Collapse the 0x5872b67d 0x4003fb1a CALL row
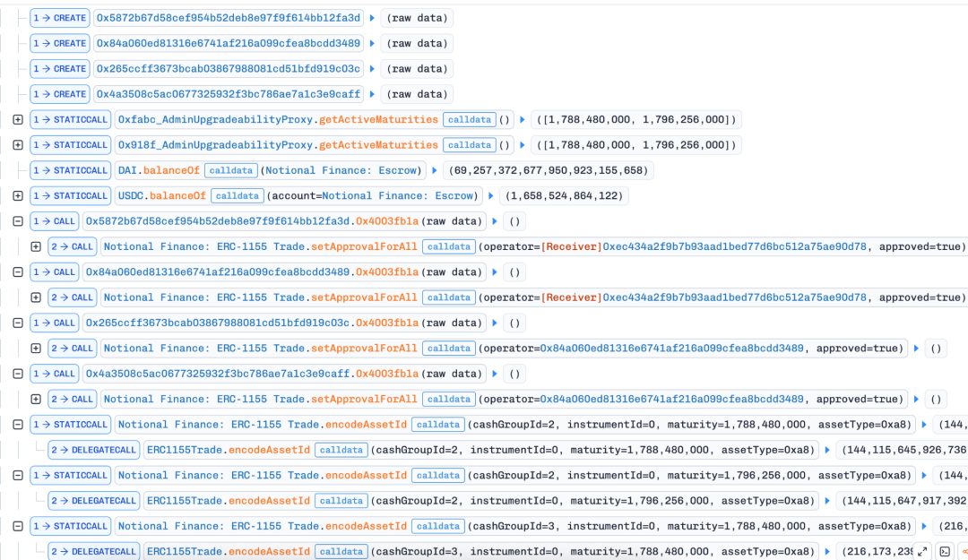Screen dimensions: 968x560 click(x=18, y=221)
